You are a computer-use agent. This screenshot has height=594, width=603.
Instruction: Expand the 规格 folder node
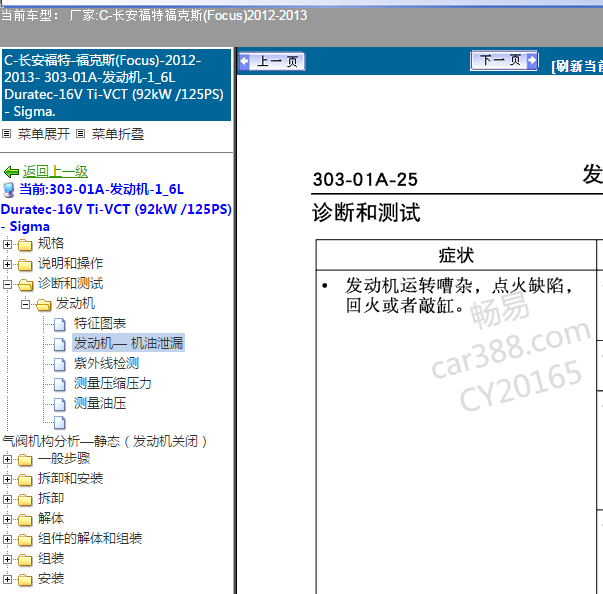point(7,244)
